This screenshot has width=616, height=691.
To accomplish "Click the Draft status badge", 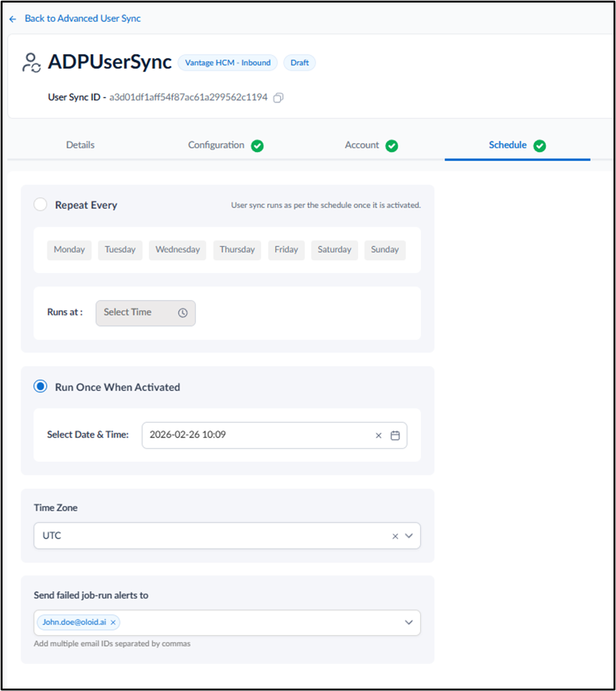I will 300,62.
